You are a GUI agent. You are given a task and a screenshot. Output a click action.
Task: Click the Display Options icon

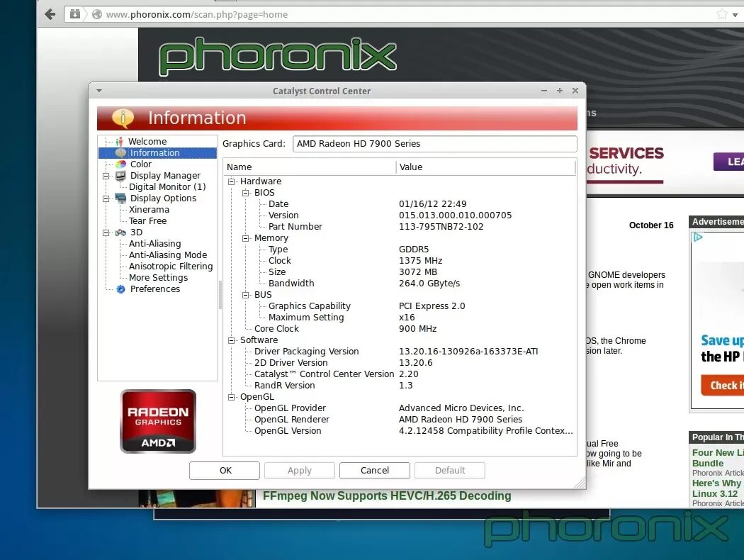[x=121, y=198]
